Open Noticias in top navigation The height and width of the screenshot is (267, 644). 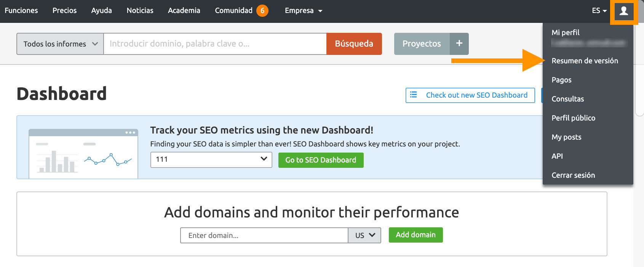click(140, 11)
